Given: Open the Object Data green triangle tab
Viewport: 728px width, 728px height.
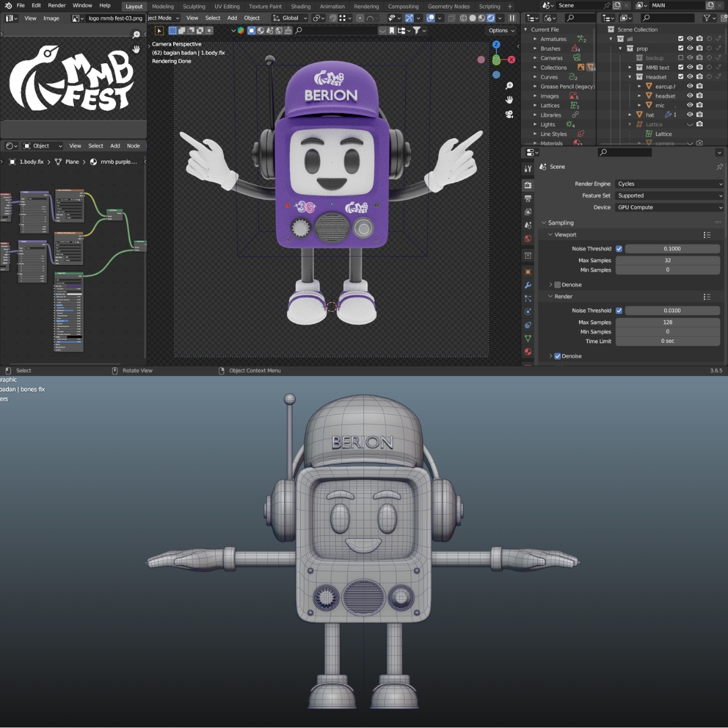Looking at the screenshot, I should click(528, 338).
